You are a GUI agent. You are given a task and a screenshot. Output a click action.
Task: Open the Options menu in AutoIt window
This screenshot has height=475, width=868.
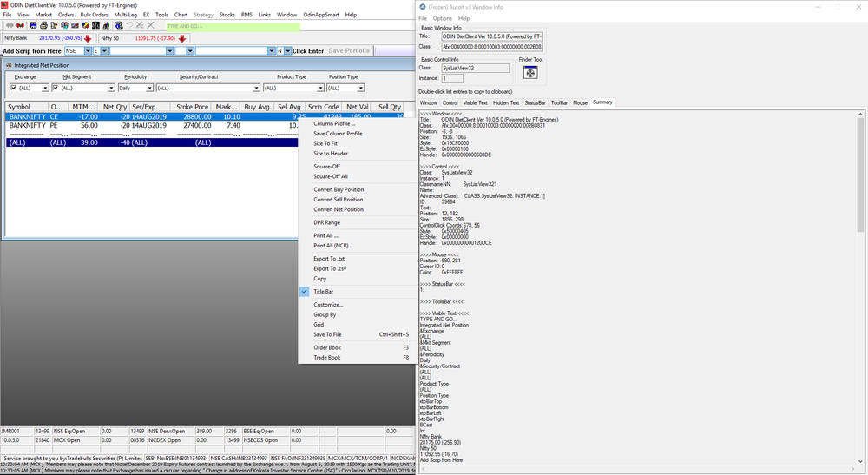click(x=443, y=18)
